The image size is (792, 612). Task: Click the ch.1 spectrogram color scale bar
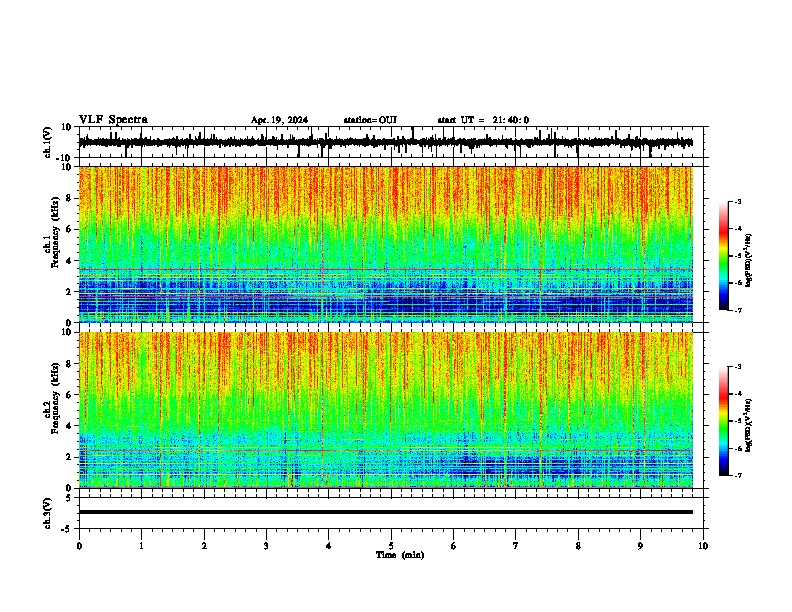724,256
